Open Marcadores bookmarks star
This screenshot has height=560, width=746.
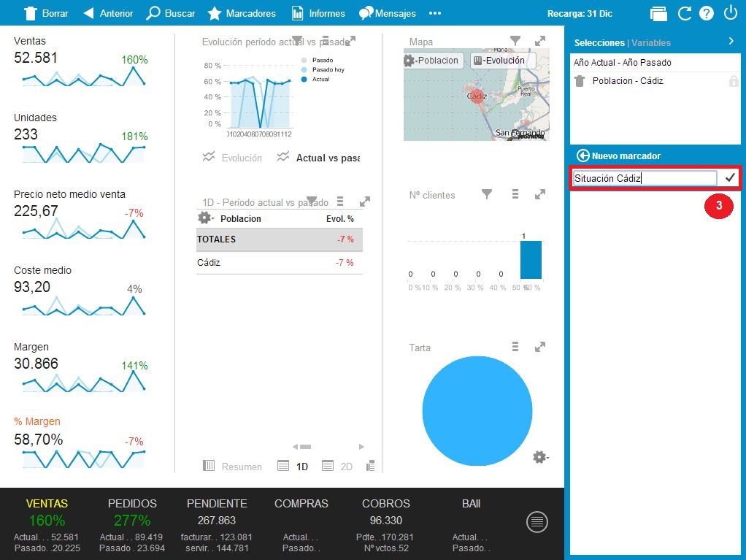(x=215, y=13)
